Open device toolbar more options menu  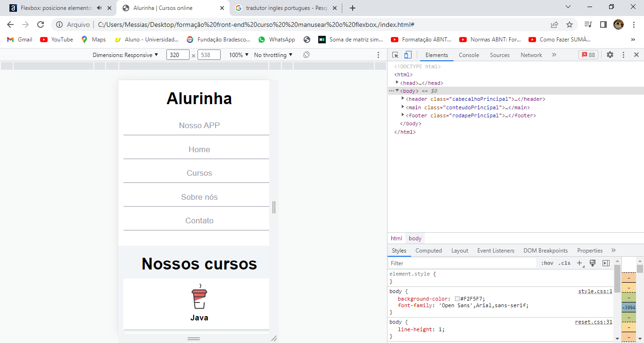tap(378, 55)
